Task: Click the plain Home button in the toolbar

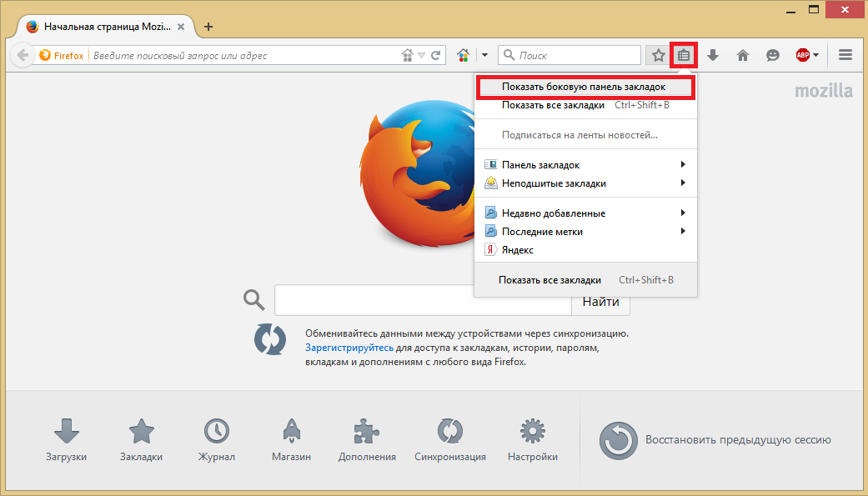Action: pyautogui.click(x=743, y=55)
